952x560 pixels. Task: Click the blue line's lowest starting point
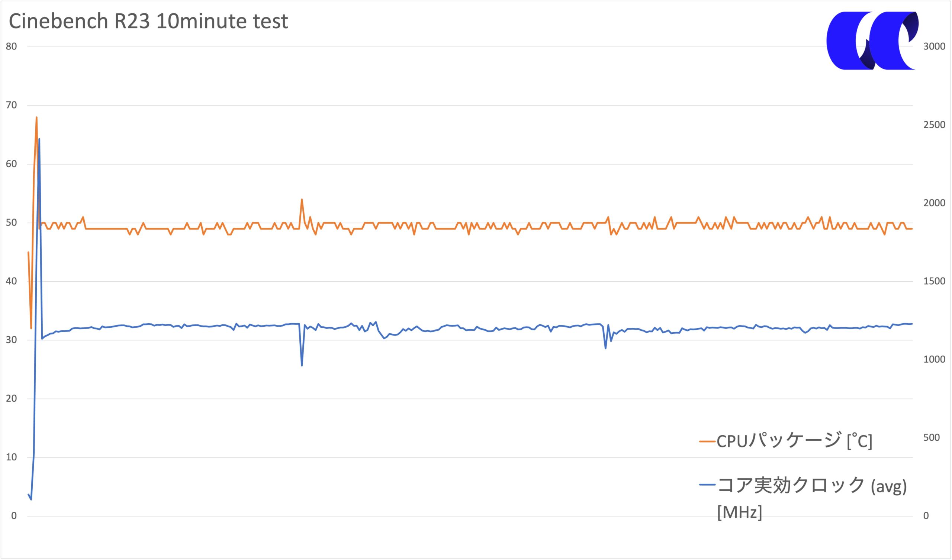point(31,499)
